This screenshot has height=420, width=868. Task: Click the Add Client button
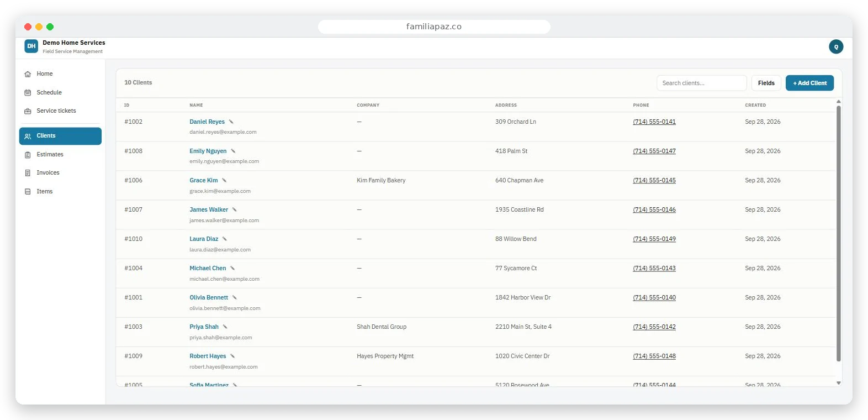(x=809, y=83)
